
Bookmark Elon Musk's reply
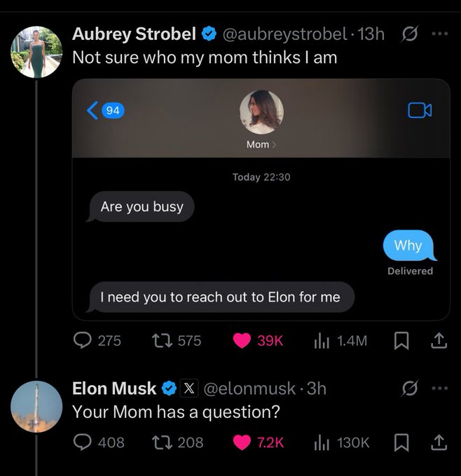tap(401, 442)
